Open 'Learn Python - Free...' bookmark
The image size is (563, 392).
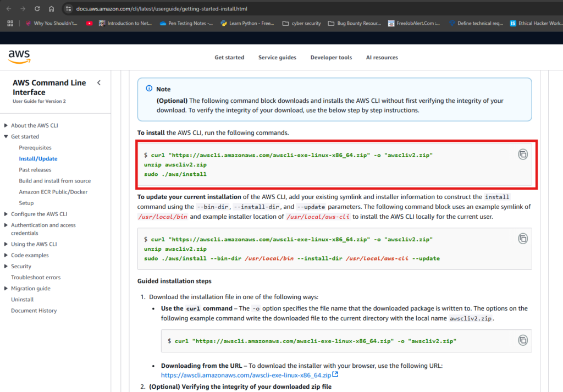247,23
